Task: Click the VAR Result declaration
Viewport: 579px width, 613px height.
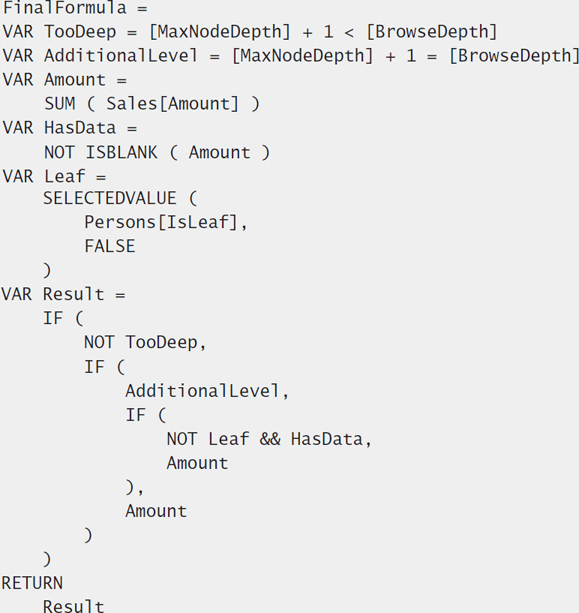Action: (53, 294)
